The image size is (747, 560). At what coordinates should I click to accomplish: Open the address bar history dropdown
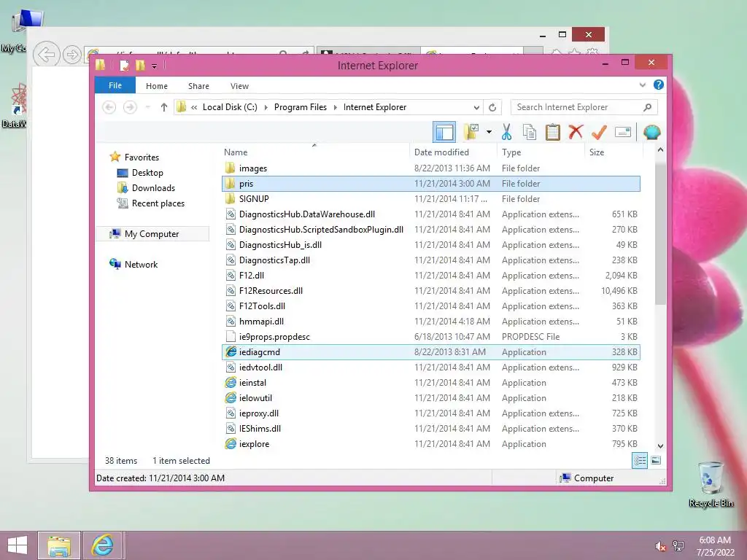[476, 108]
